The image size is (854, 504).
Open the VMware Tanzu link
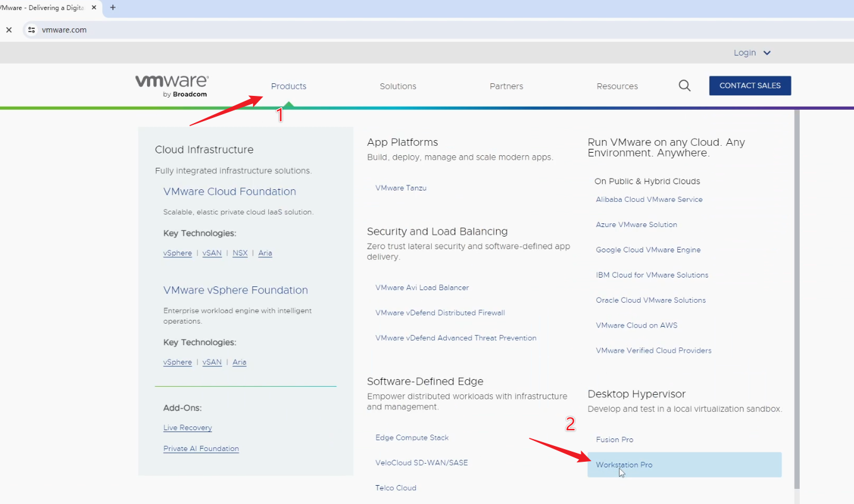(x=401, y=188)
